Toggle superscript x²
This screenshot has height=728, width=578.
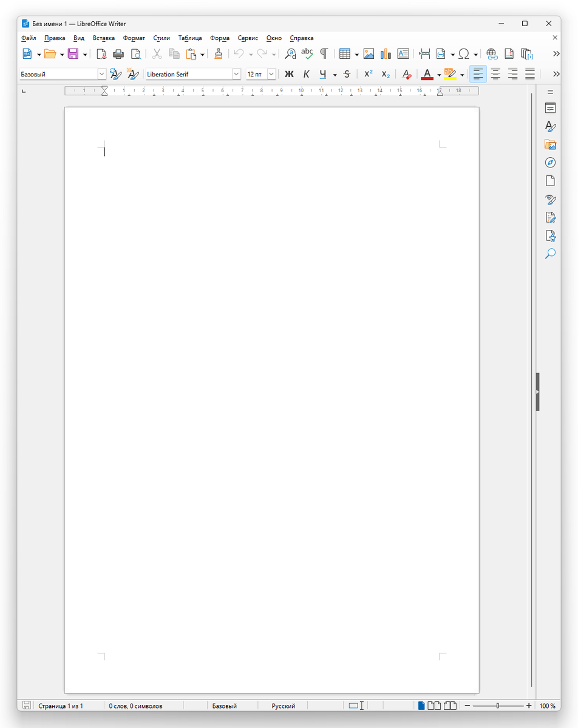tap(369, 74)
